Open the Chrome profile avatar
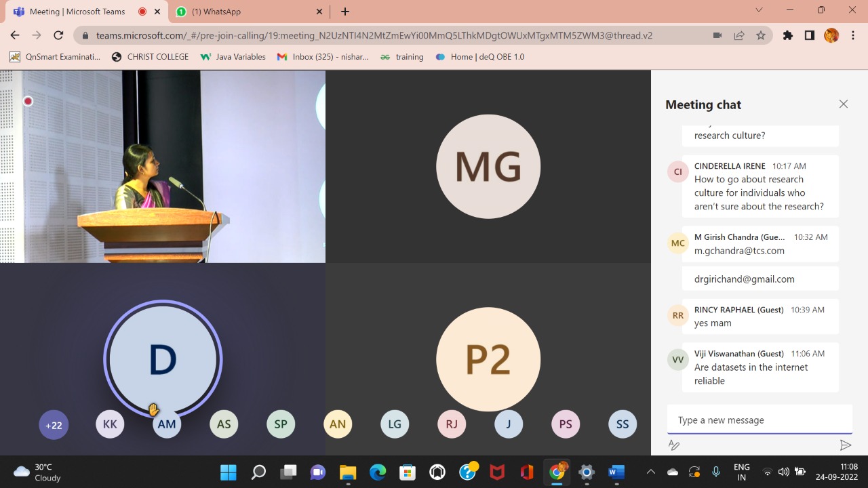868x488 pixels. 831,35
